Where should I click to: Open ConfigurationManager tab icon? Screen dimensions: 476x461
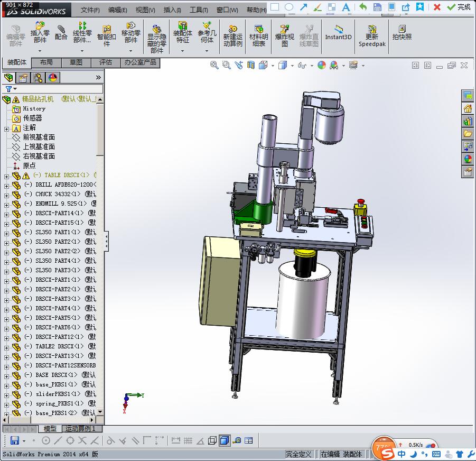point(38,78)
